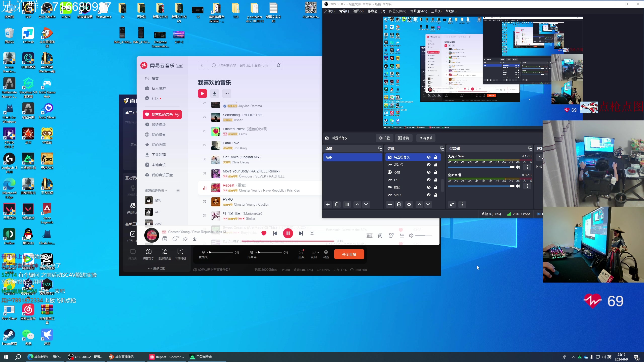Open Windows Start menu
Viewport: 644px width, 362px height.
point(6,357)
